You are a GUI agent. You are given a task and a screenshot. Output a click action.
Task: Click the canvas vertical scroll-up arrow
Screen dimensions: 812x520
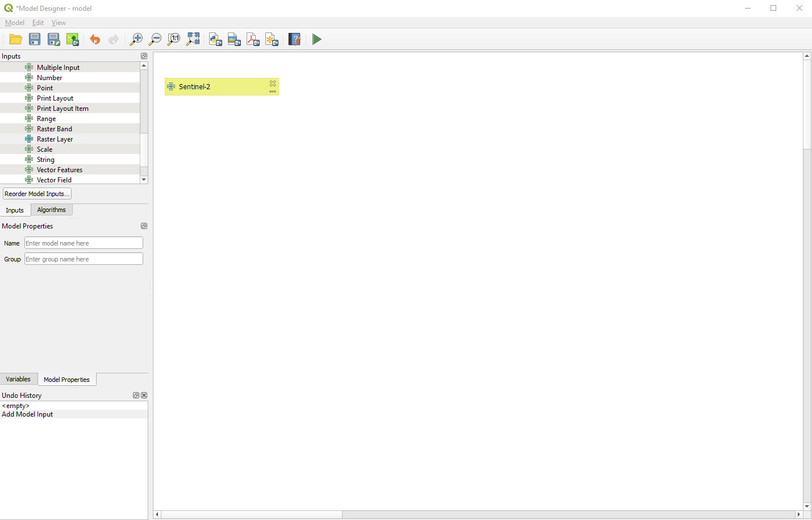click(x=807, y=56)
